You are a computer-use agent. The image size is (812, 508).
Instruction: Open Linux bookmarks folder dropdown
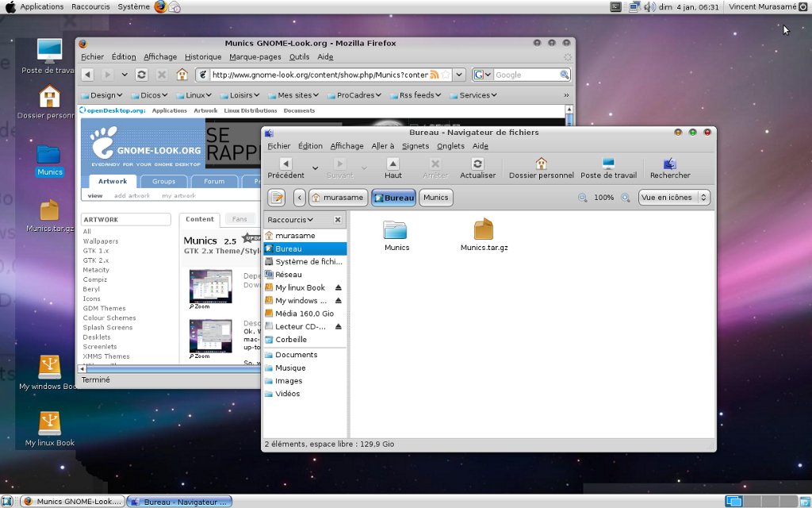(194, 95)
